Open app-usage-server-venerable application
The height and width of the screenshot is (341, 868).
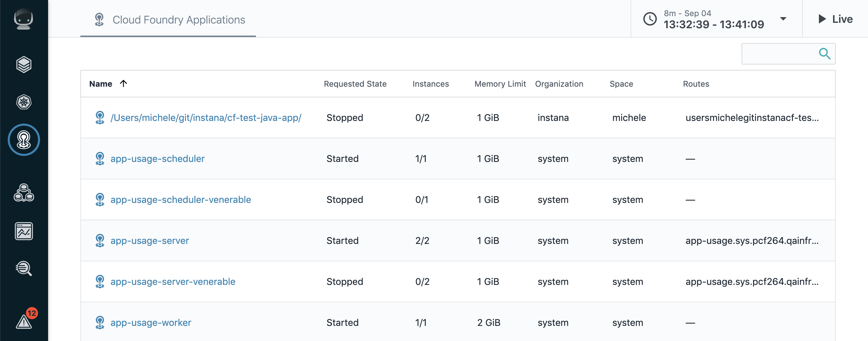[x=173, y=282]
